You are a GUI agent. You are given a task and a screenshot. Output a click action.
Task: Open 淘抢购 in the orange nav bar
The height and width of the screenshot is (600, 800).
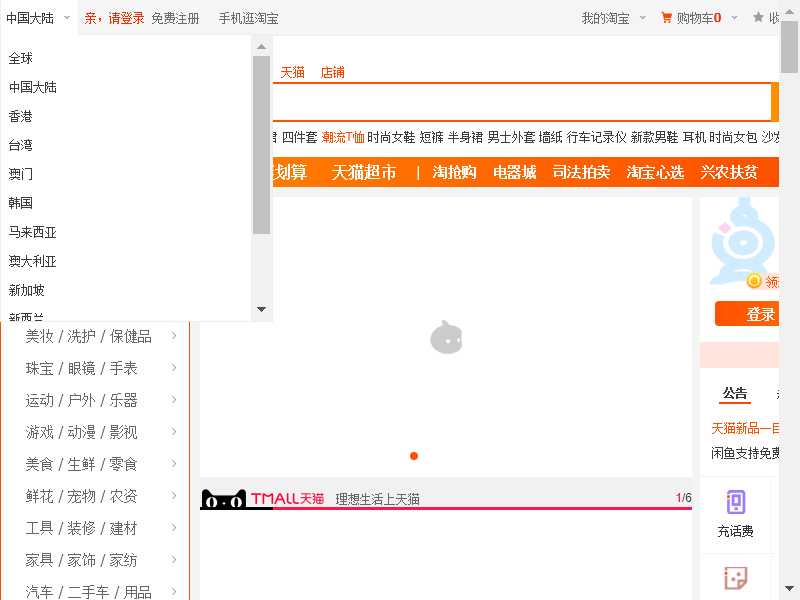point(454,172)
